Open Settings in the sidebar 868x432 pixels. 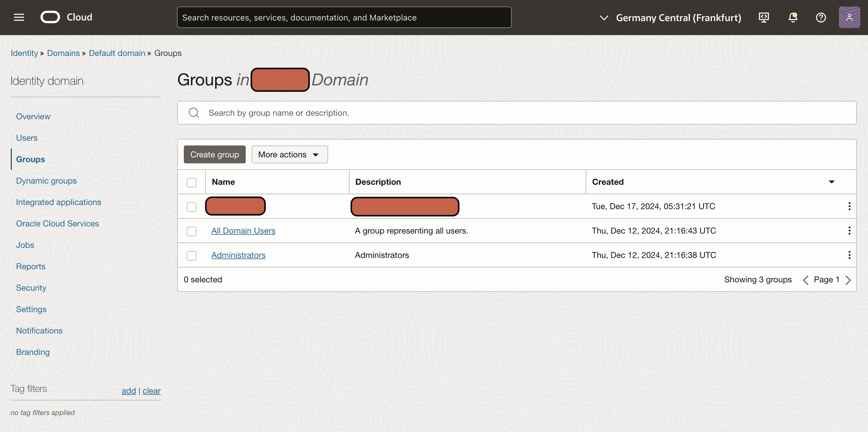[31, 309]
